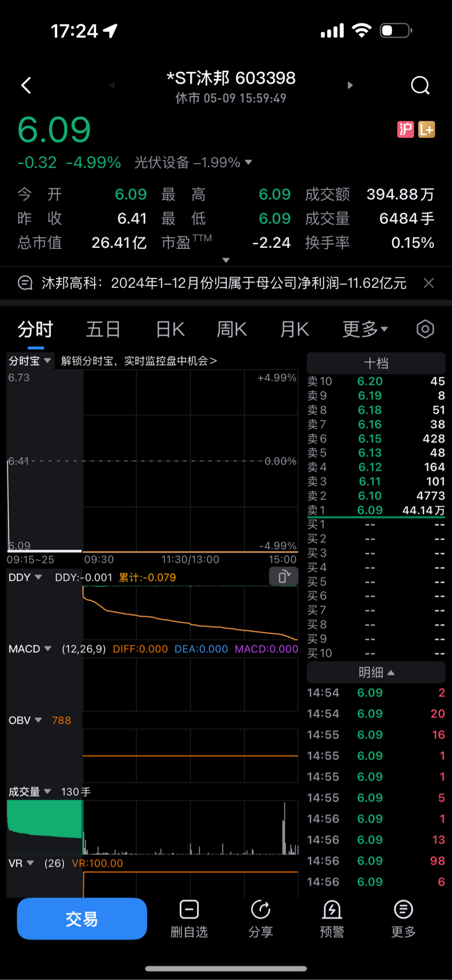The height and width of the screenshot is (980, 452).
Task: Tap the 买1 empty bid row
Action: point(376,524)
